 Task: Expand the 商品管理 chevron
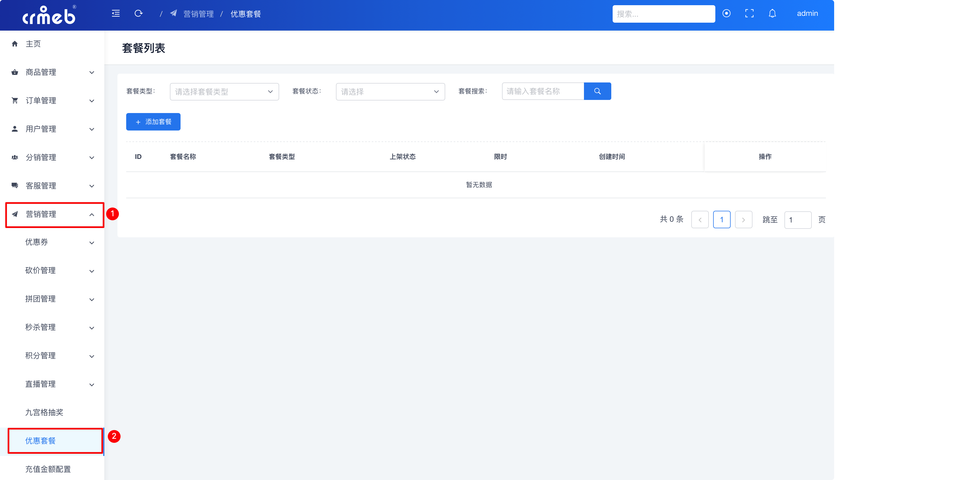[92, 73]
